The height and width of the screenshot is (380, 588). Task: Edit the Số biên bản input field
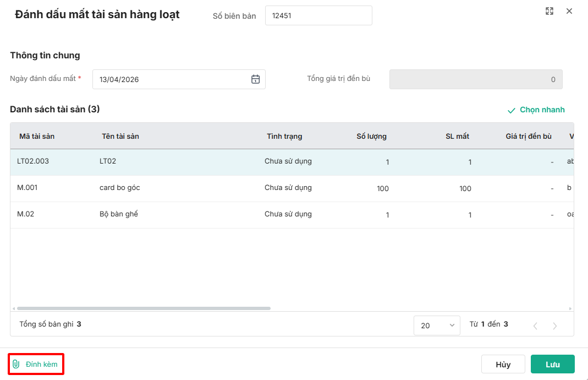[x=318, y=15]
